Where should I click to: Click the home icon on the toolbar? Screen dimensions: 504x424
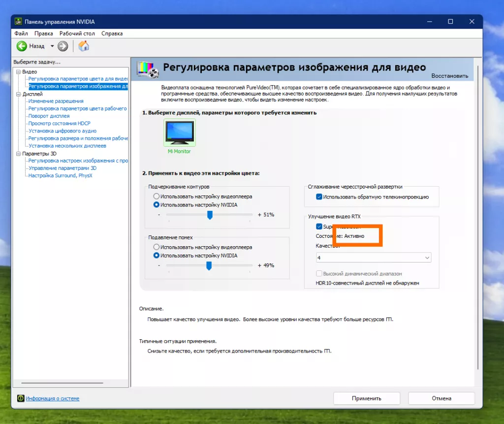click(x=83, y=45)
